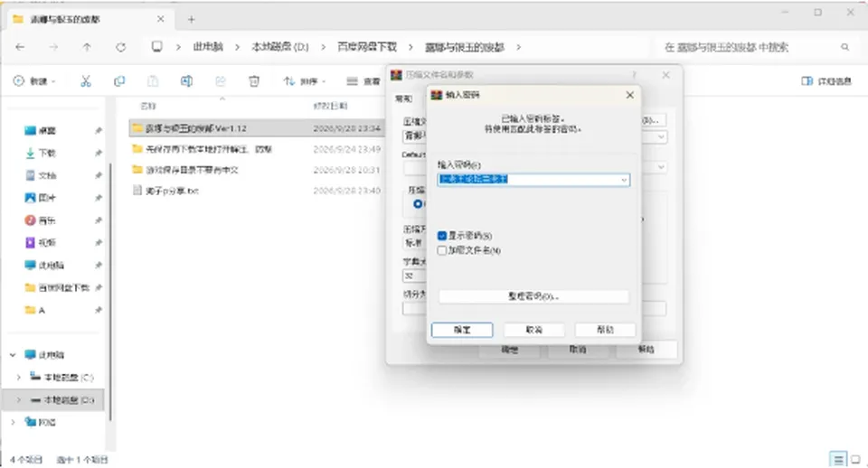The image size is (868, 468).
Task: Open 文档 documents shortcut in sidebar
Action: click(x=47, y=175)
